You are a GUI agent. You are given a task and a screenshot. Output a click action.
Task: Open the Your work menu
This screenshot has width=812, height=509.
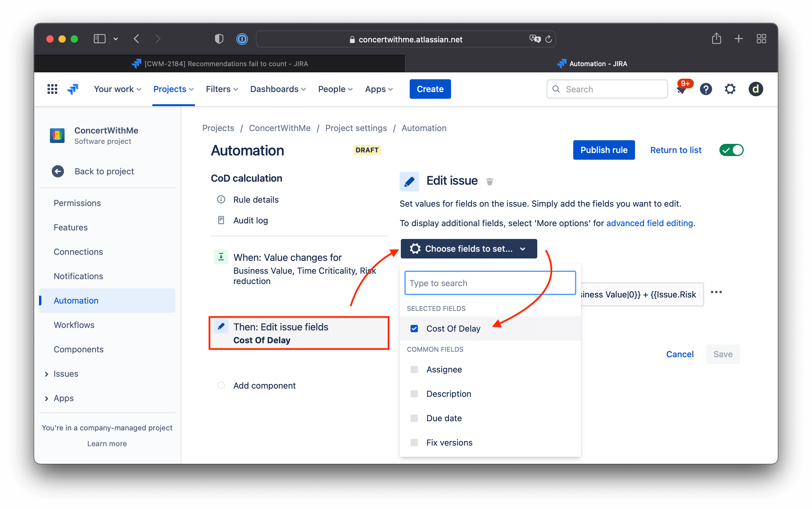pyautogui.click(x=117, y=89)
